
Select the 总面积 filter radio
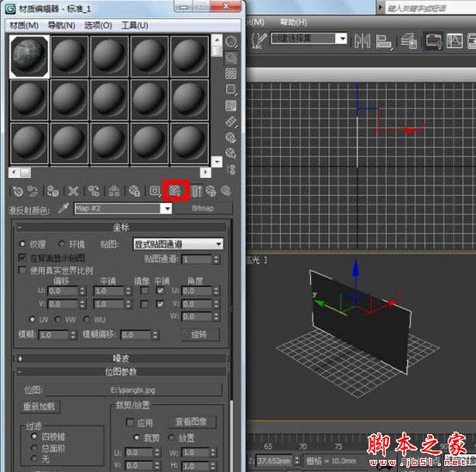(34, 448)
